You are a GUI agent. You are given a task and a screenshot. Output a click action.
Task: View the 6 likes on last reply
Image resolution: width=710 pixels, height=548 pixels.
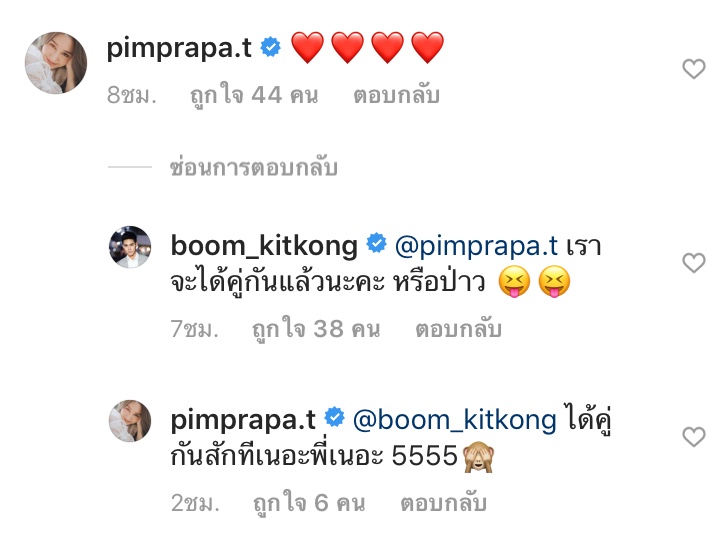point(309,503)
